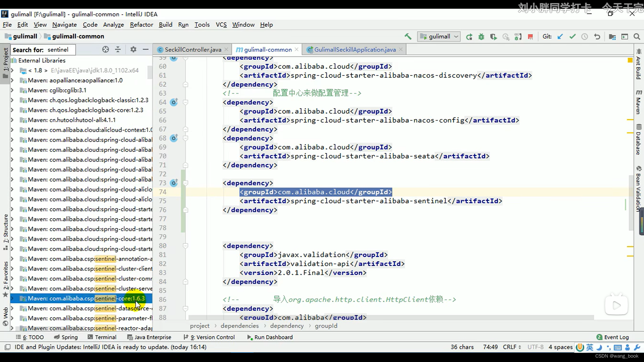This screenshot has height=362, width=644.
Task: Click gutter icon on line 73
Action: pyautogui.click(x=174, y=183)
